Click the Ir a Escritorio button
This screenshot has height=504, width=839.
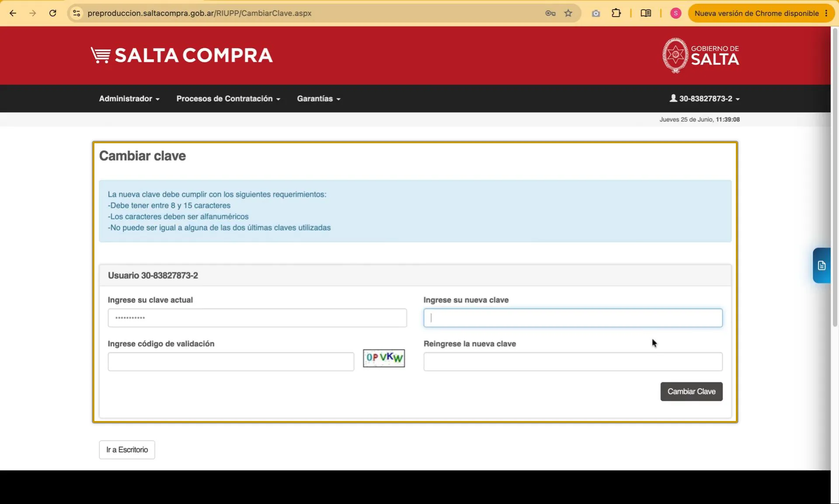click(127, 450)
